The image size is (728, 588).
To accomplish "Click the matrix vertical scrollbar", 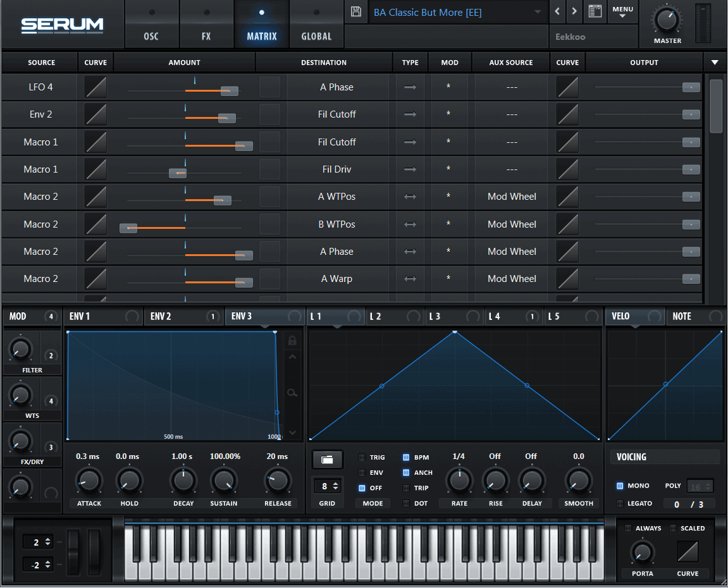I will point(716,107).
